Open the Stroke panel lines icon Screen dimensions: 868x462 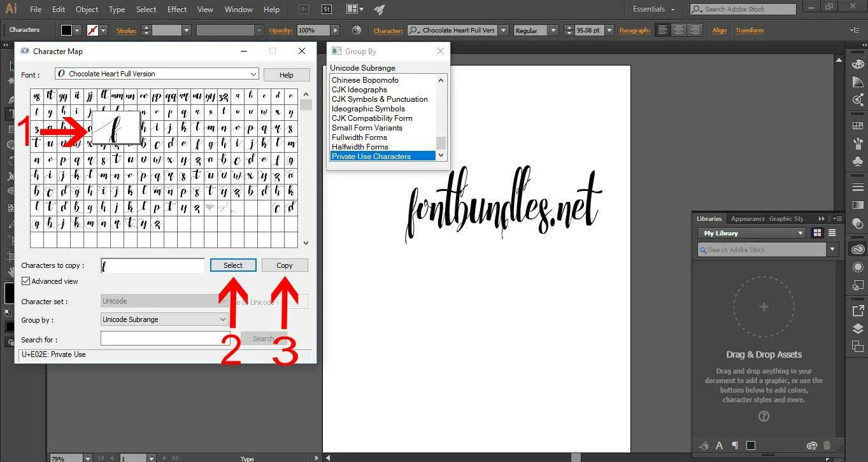pyautogui.click(x=858, y=187)
